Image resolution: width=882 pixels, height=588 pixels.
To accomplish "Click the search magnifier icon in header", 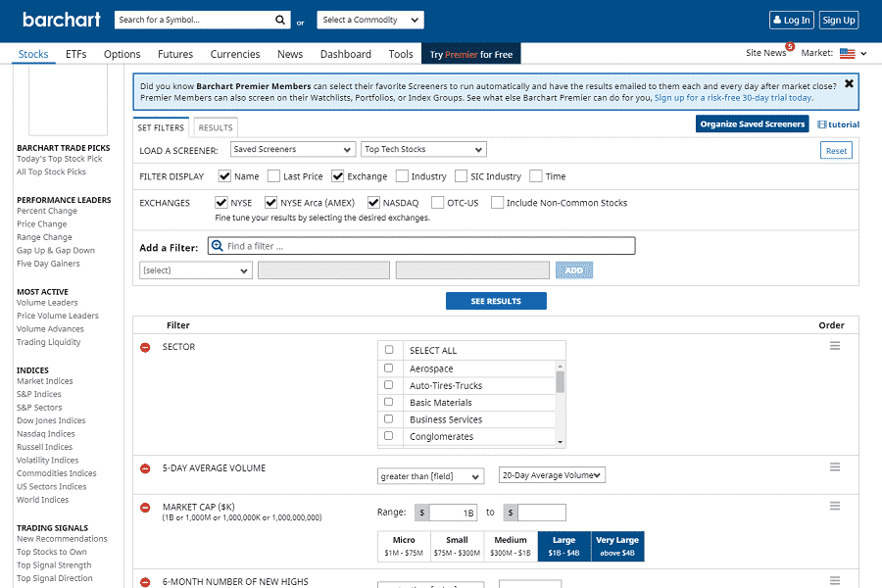I will (x=280, y=20).
